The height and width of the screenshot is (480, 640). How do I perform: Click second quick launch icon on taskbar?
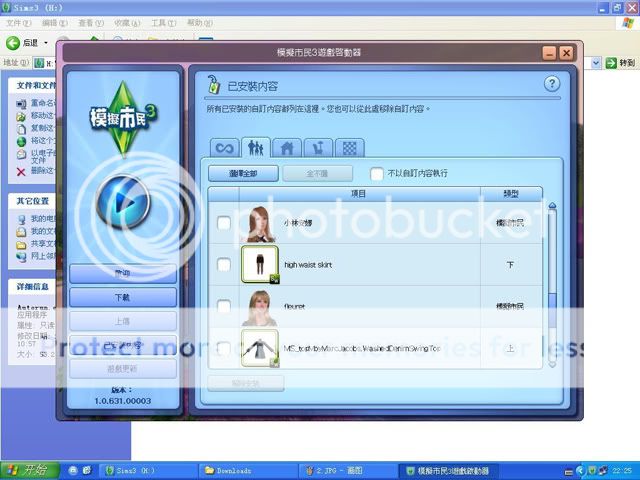(87, 471)
